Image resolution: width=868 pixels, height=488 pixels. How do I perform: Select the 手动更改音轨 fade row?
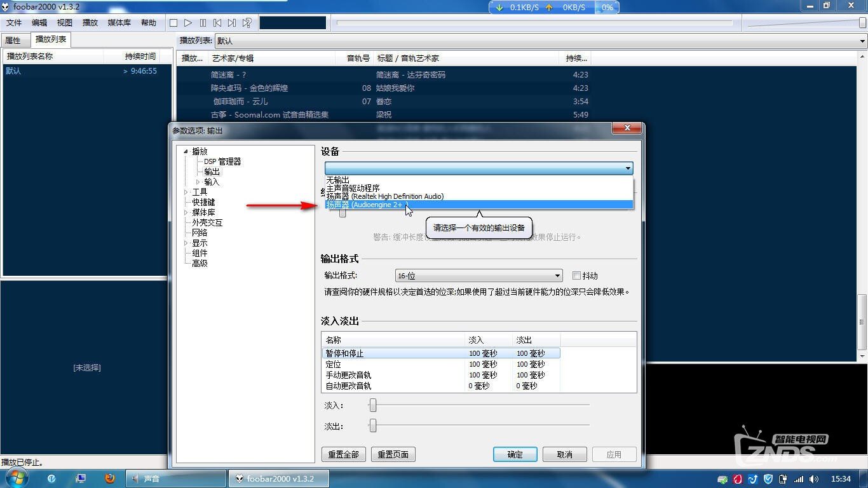click(x=441, y=375)
